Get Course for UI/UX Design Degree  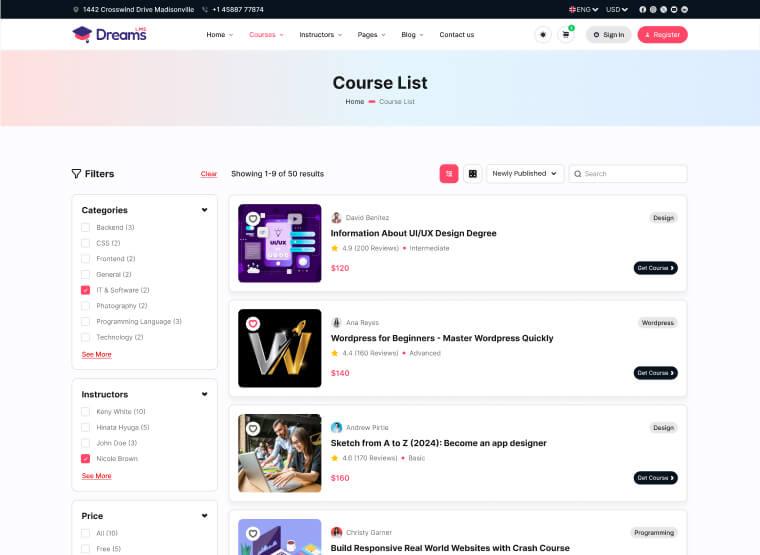coord(655,268)
